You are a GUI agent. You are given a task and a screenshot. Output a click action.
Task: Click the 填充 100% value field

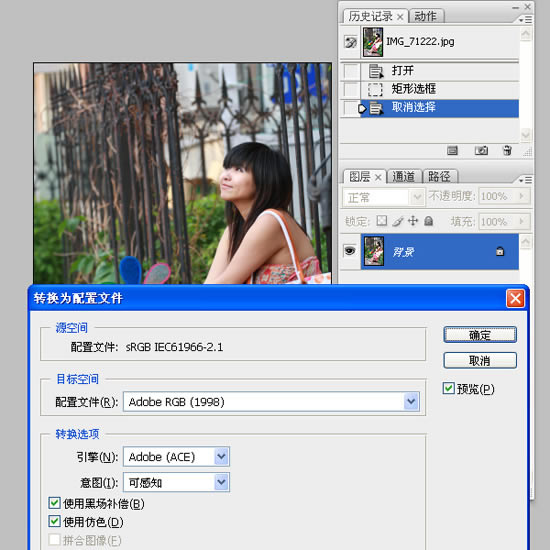[497, 221]
